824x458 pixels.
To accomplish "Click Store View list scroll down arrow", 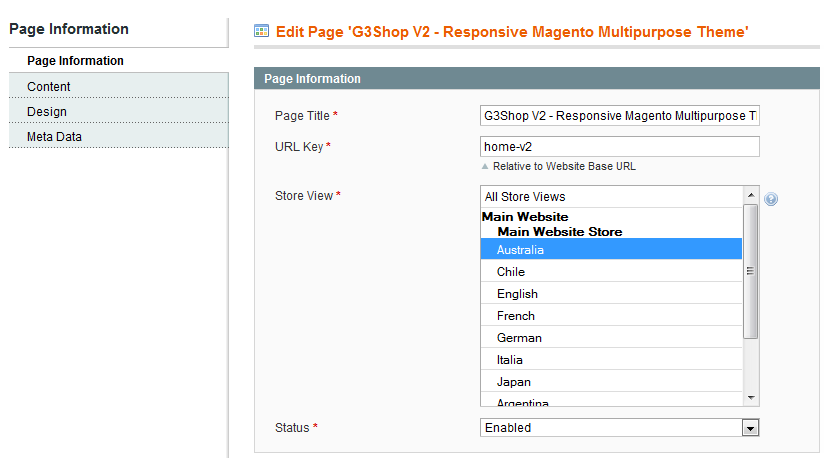I will (x=751, y=398).
